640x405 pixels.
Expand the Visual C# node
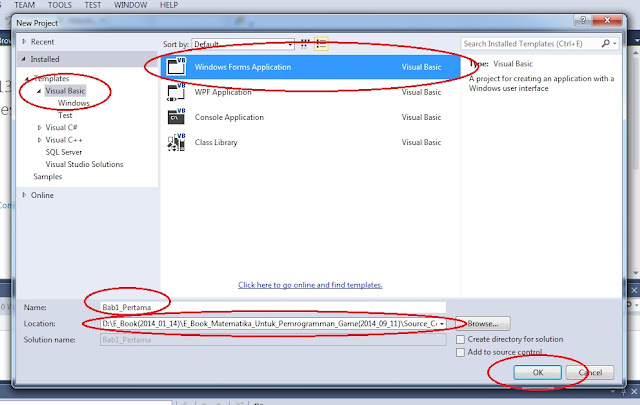tap(39, 127)
